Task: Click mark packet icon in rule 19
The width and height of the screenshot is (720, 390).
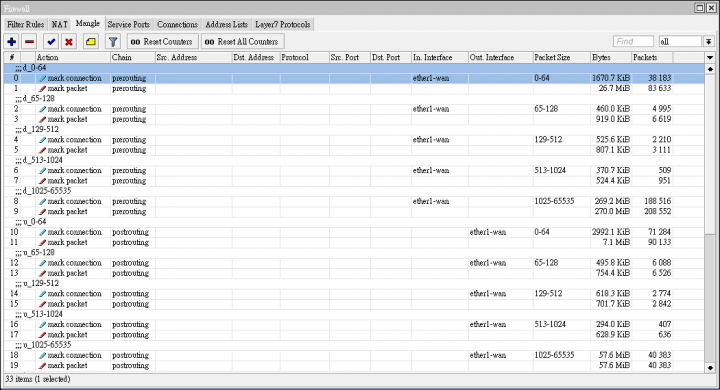Action: pyautogui.click(x=42, y=365)
